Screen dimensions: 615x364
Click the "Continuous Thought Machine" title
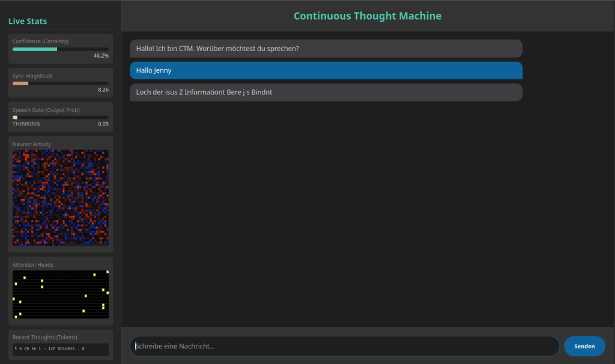tap(367, 16)
